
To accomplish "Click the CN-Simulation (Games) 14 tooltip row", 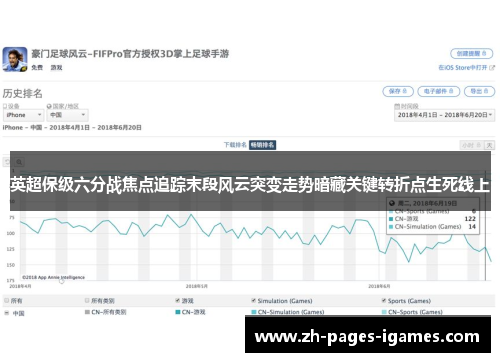I will coord(432,227).
